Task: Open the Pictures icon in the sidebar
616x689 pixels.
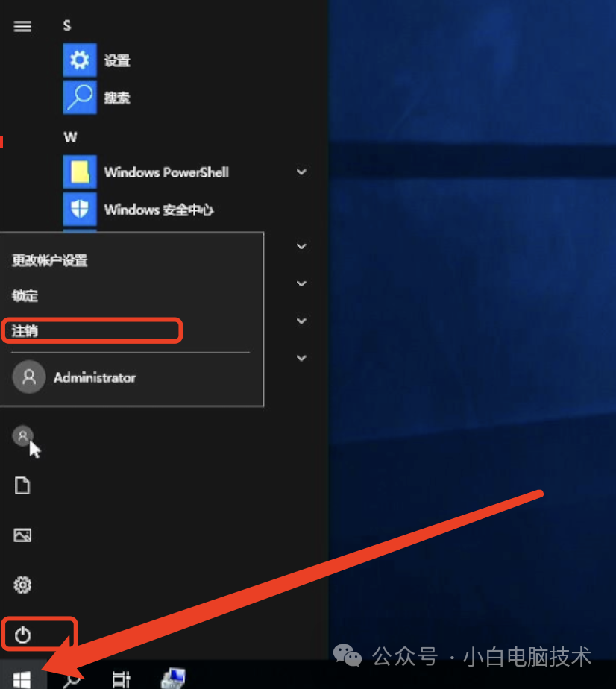Action: pos(22,535)
